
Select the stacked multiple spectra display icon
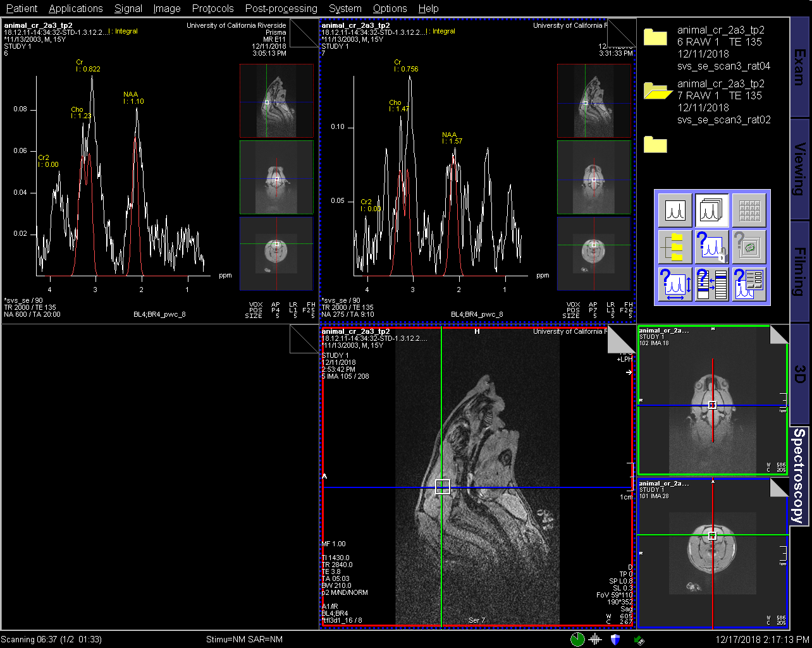[712, 211]
